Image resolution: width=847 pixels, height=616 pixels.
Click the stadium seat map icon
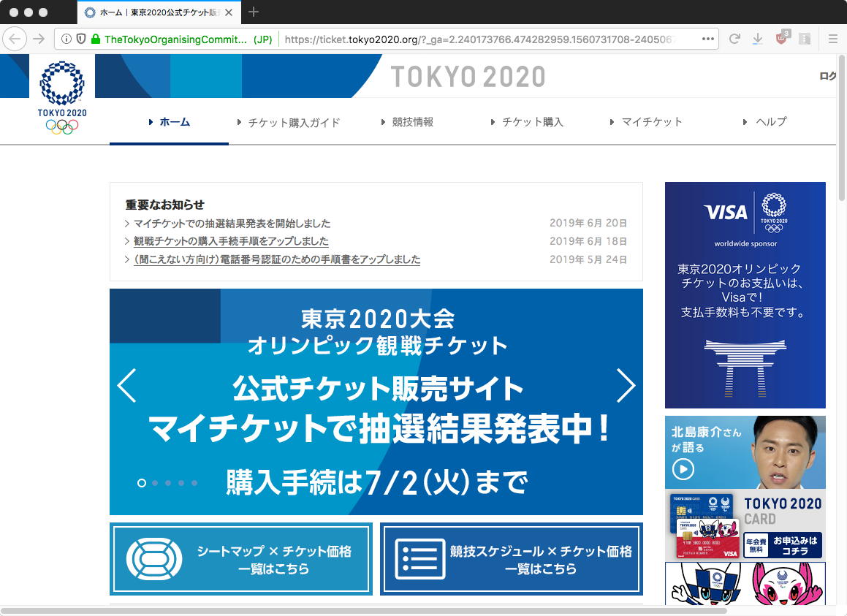[x=154, y=559]
